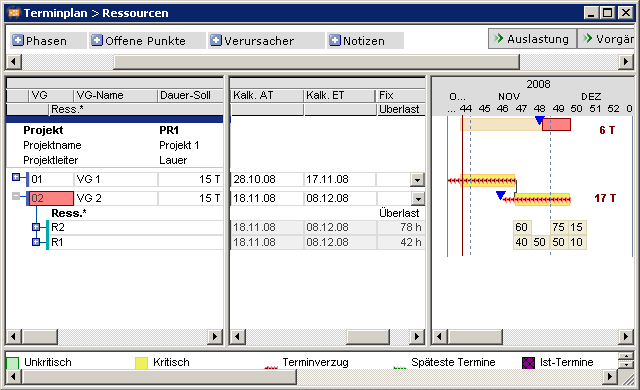Viewport: 640px width, 390px height.
Task: Click left arrow of top horizontal scrollbar
Action: (x=14, y=62)
